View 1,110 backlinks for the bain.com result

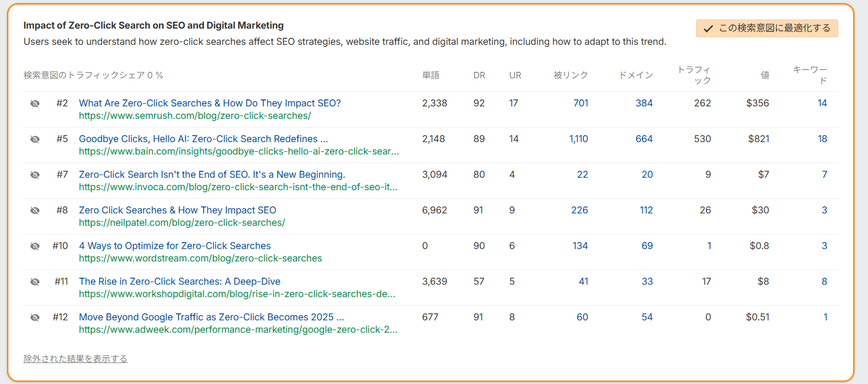578,139
